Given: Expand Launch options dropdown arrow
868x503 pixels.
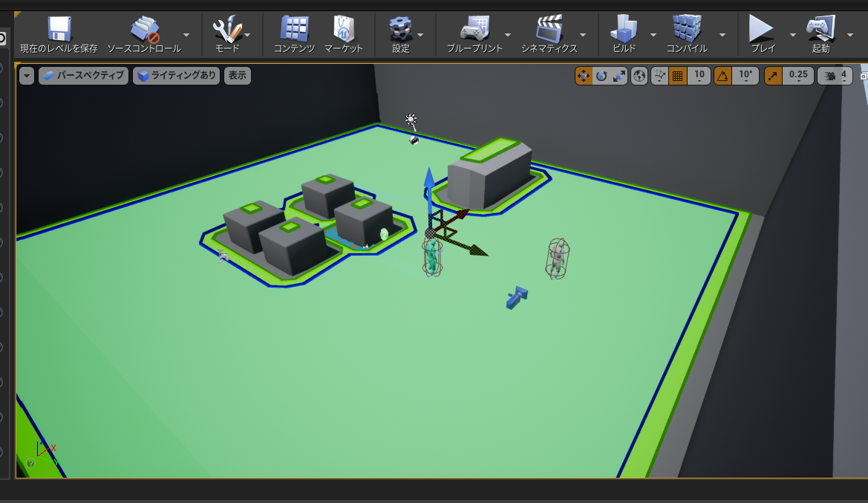Looking at the screenshot, I should point(850,35).
